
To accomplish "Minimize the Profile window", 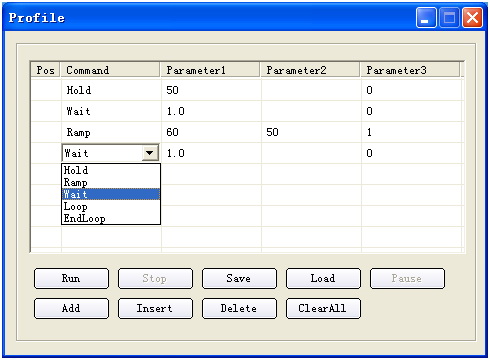I will click(x=426, y=18).
